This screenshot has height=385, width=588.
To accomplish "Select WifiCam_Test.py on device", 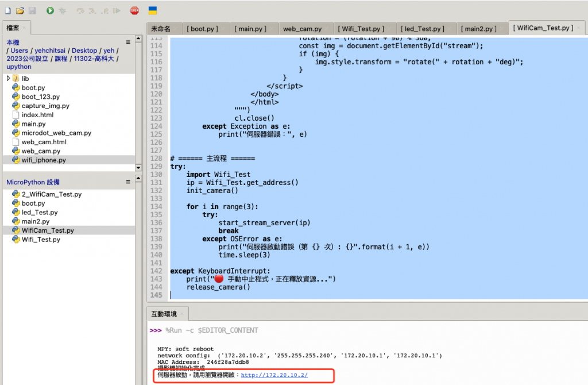I will click(48, 230).
